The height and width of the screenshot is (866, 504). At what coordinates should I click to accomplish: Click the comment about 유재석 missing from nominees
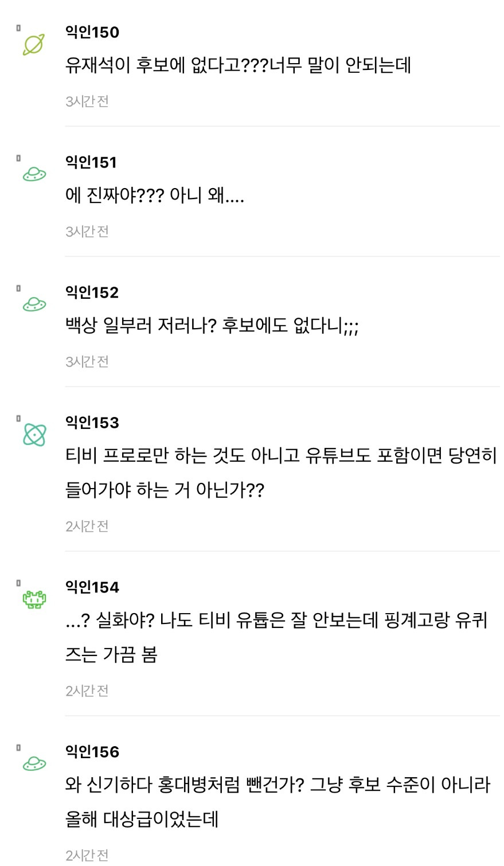(238, 65)
